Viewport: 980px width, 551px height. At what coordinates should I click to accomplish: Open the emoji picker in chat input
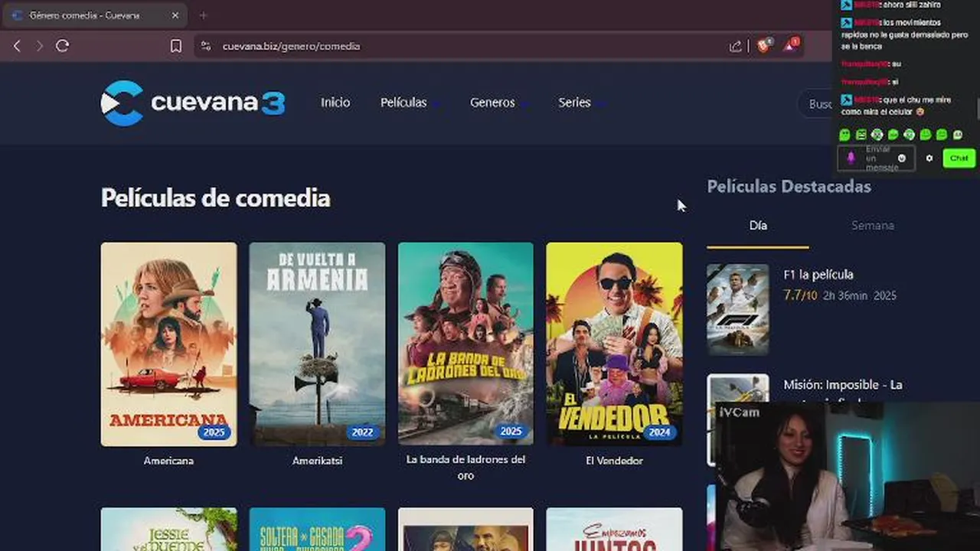pyautogui.click(x=902, y=158)
